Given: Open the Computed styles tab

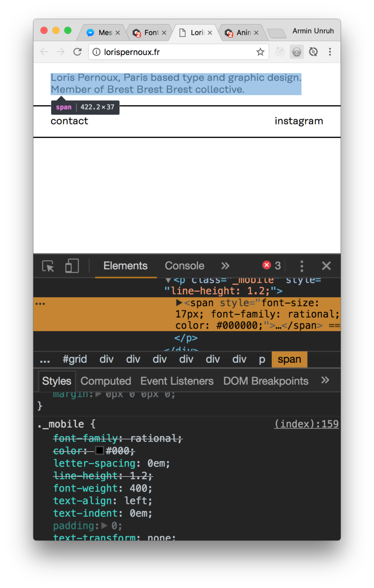Looking at the screenshot, I should click(x=106, y=381).
